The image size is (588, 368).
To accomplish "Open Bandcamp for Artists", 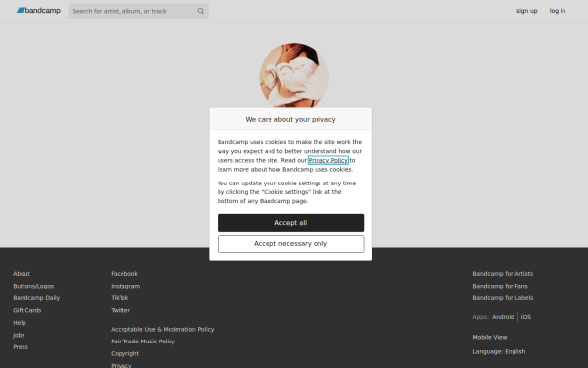I will (x=503, y=274).
